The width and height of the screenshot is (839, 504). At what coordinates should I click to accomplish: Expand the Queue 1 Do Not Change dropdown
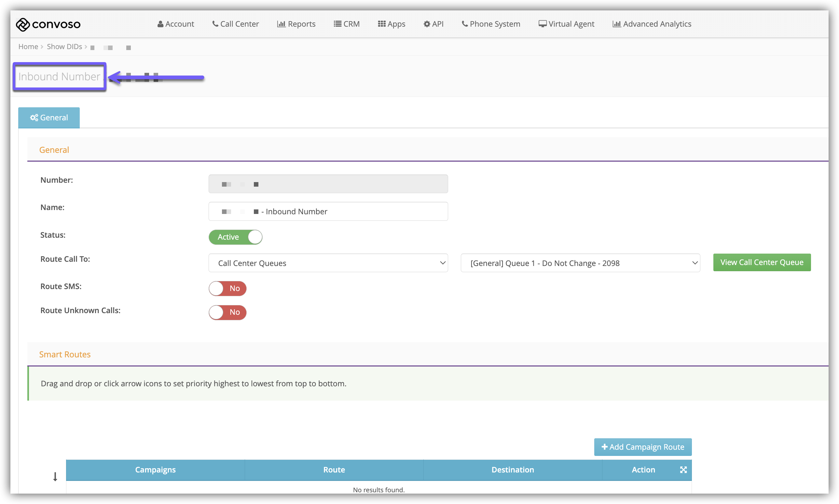pos(580,263)
